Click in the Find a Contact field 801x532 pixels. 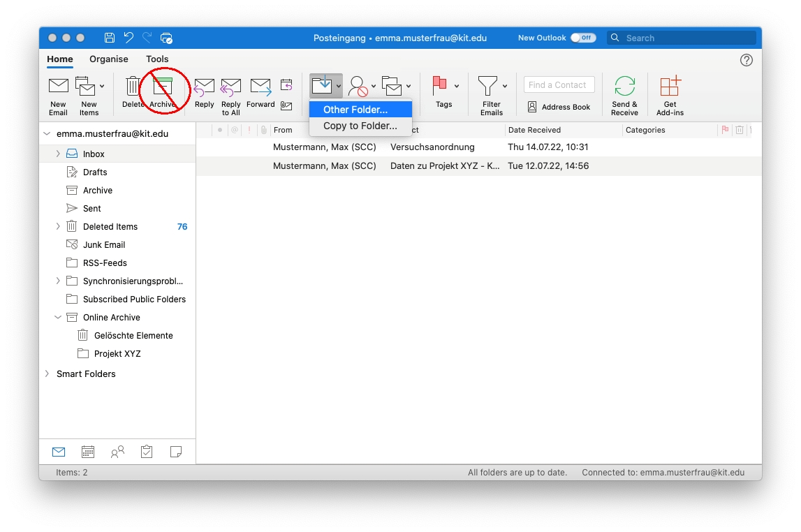pos(559,84)
